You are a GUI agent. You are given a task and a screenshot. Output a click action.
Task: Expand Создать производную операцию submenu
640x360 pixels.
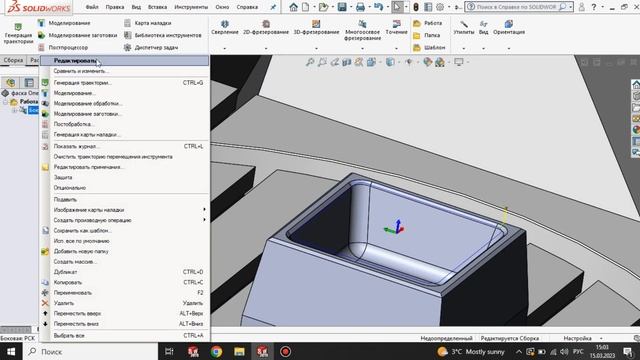pos(124,220)
